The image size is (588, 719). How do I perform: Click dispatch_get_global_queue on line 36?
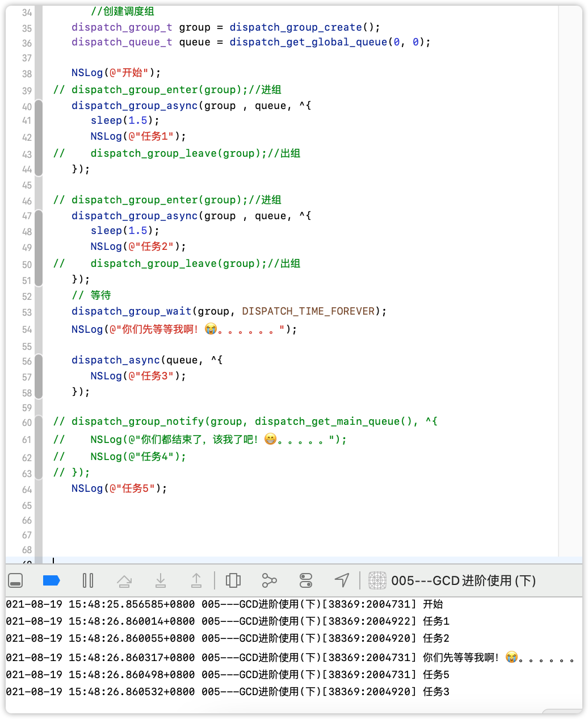[308, 42]
